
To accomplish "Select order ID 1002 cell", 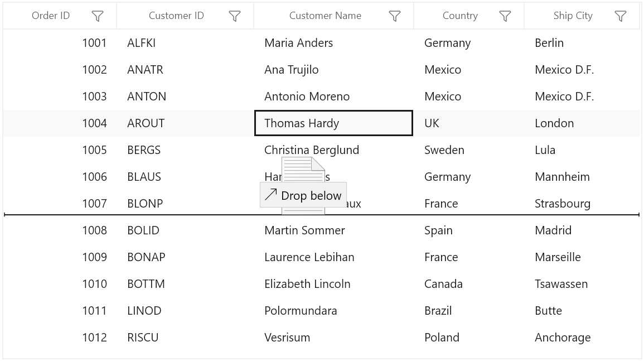I will pyautogui.click(x=60, y=70).
